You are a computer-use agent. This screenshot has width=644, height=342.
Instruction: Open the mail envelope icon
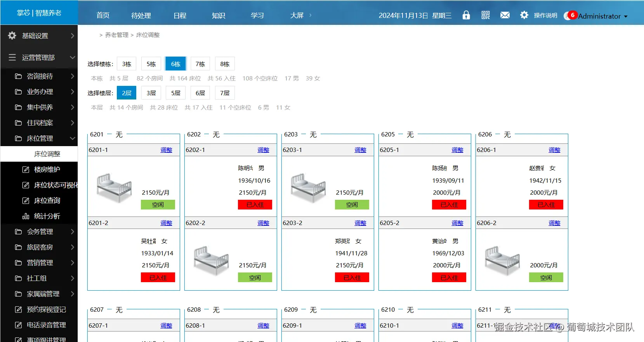click(x=505, y=15)
